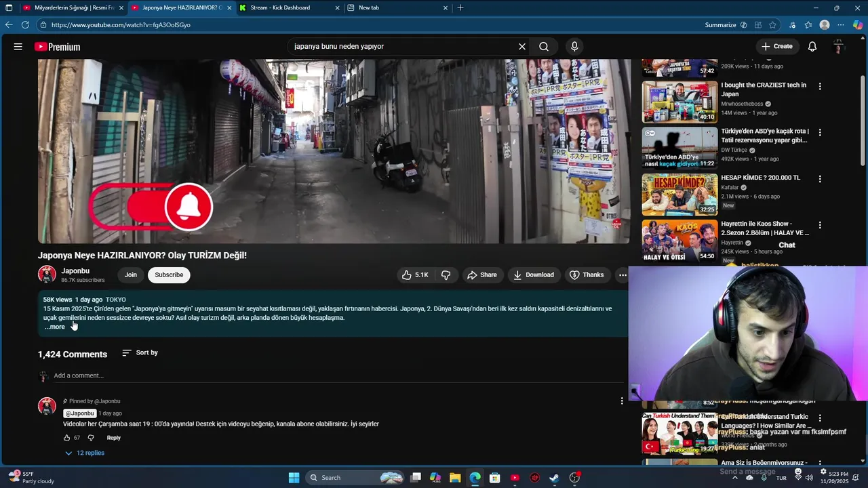Refresh the browser page
The height and width of the screenshot is (488, 868).
coord(25,25)
